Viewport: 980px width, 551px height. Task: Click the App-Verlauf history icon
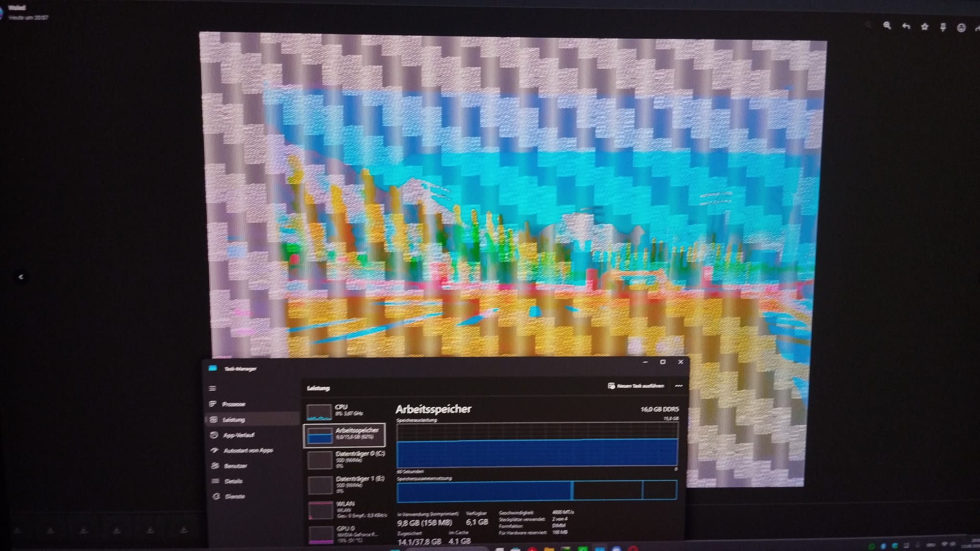[x=214, y=435]
